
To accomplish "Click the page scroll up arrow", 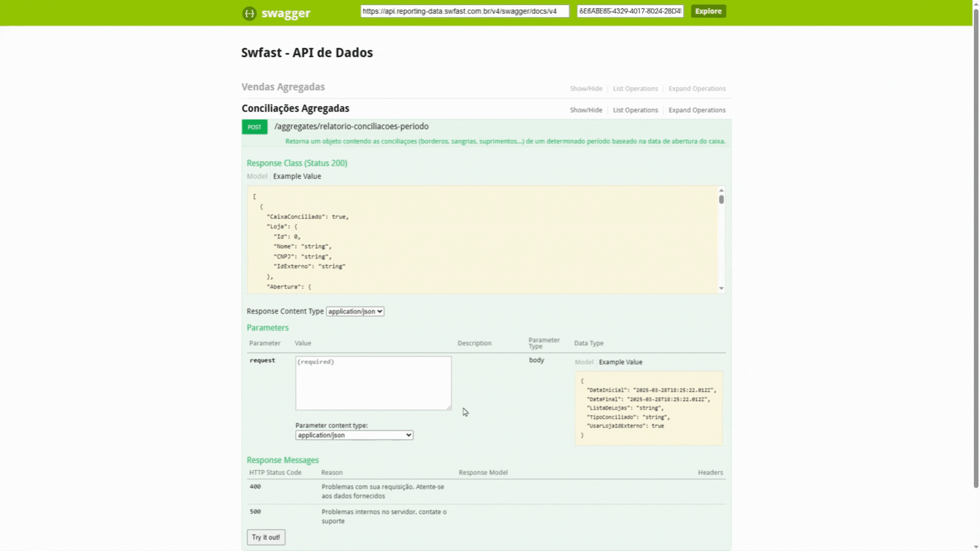I will tap(976, 4).
